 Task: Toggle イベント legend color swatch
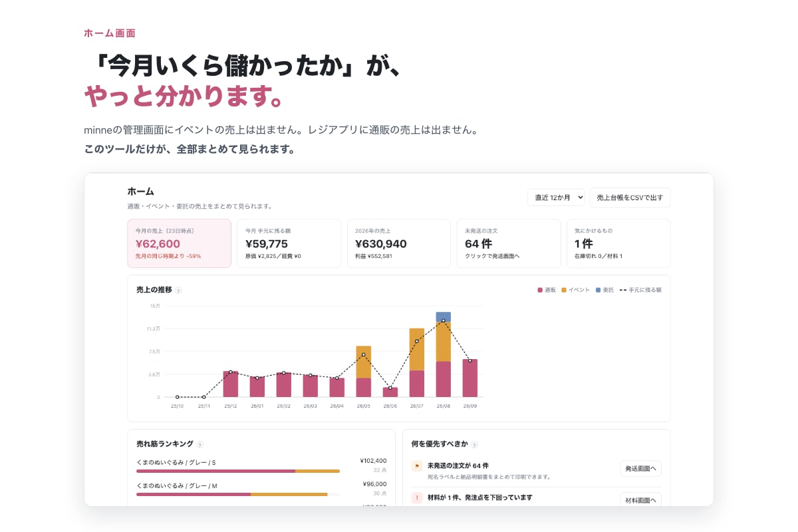click(x=564, y=290)
